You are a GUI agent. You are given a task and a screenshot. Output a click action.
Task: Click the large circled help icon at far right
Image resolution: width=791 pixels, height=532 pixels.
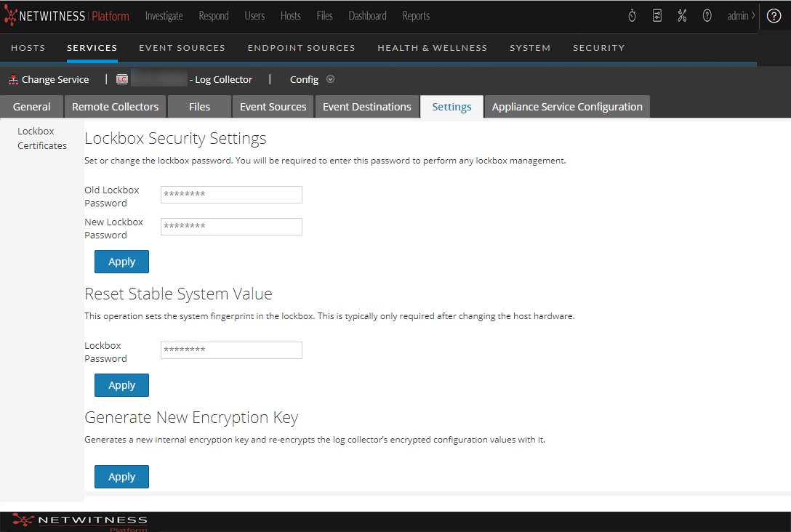click(x=774, y=16)
